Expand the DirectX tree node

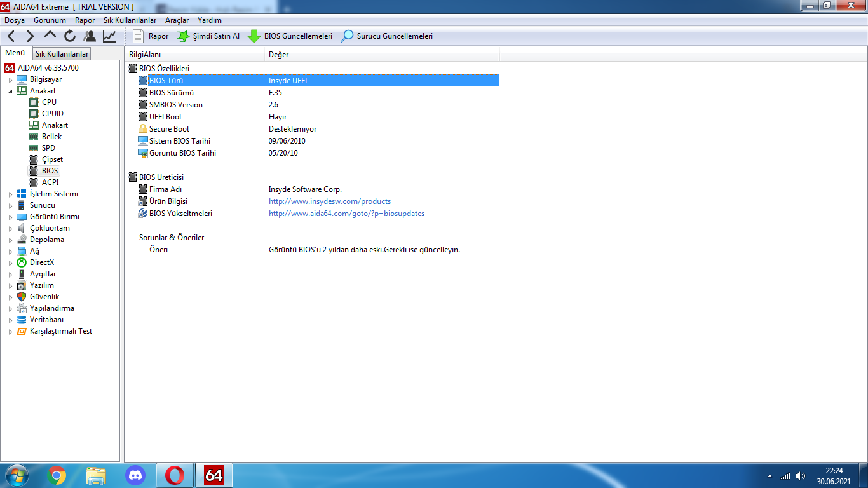pos(10,263)
